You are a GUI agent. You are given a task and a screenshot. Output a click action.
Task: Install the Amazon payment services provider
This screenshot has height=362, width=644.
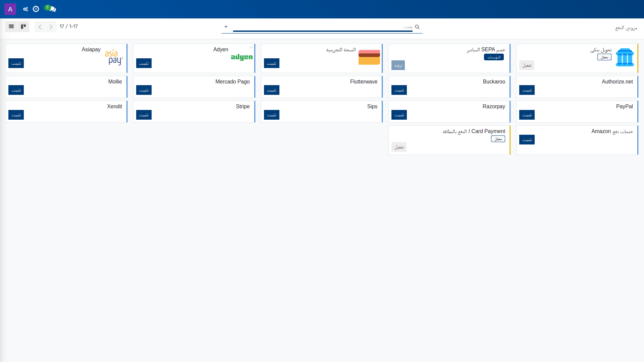tap(527, 140)
